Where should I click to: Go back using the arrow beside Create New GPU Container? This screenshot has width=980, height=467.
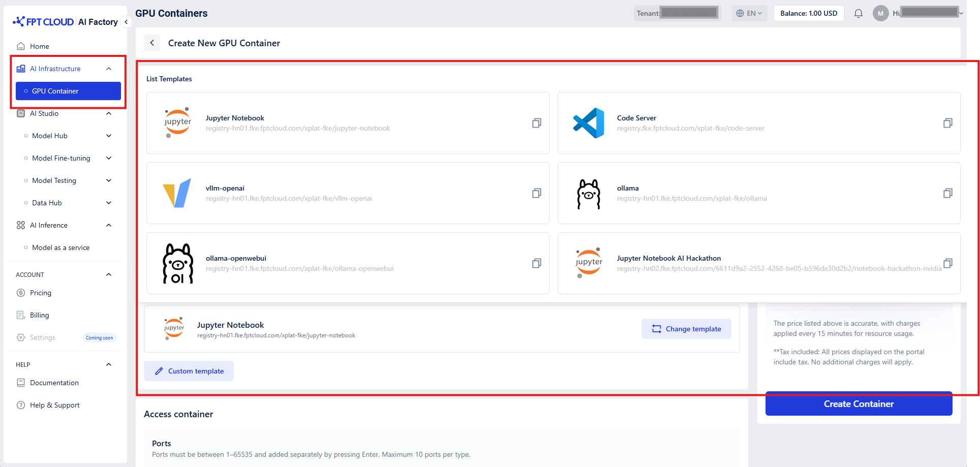(x=152, y=43)
